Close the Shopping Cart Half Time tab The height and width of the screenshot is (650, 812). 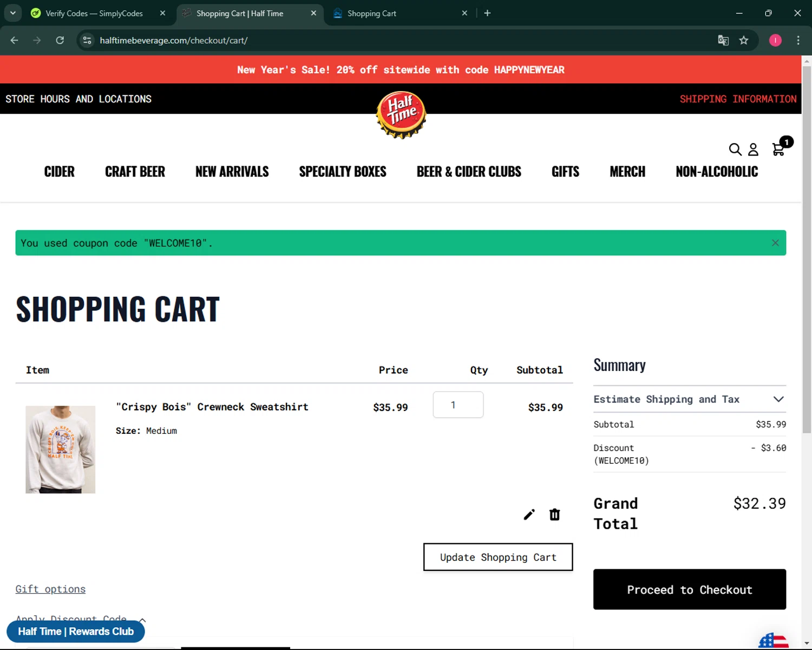point(313,13)
